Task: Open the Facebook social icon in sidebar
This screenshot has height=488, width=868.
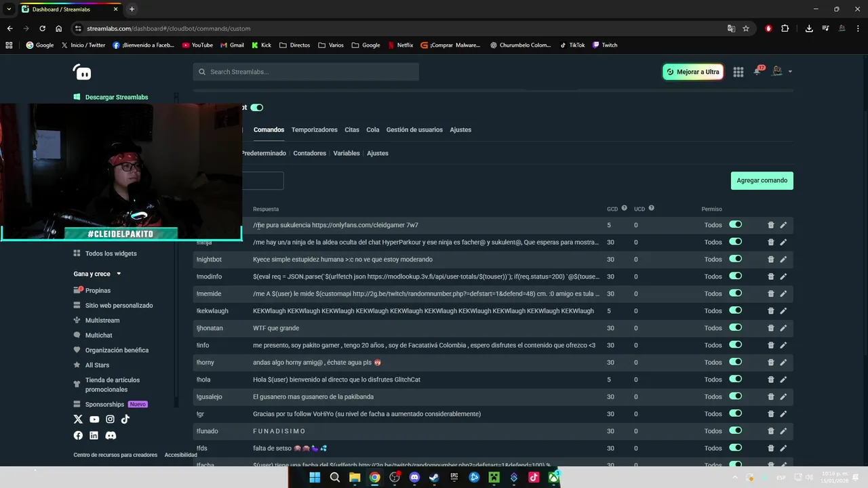Action: 78,435
